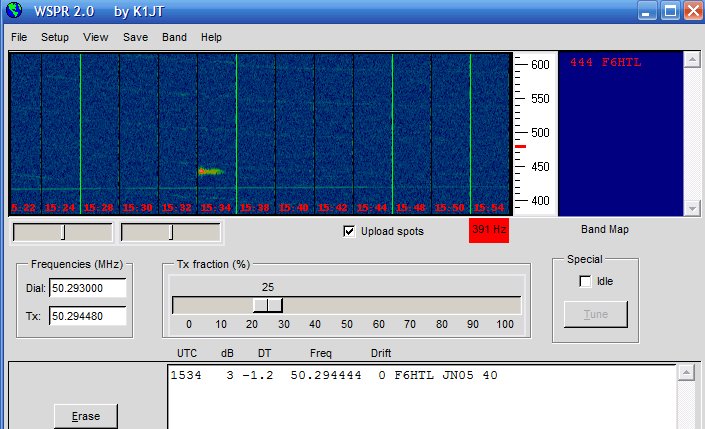705x429 pixels.
Task: Click the WSPR globe icon in title bar
Action: point(14,10)
